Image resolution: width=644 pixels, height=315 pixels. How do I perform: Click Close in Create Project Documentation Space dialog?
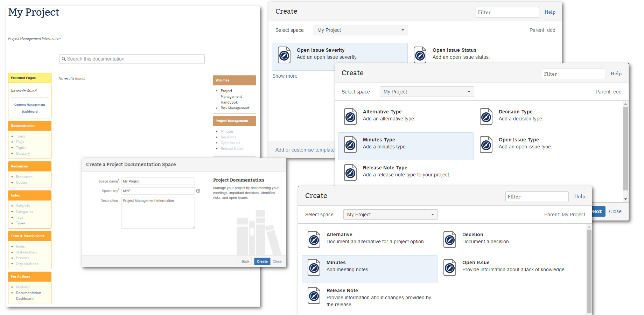[x=277, y=261]
